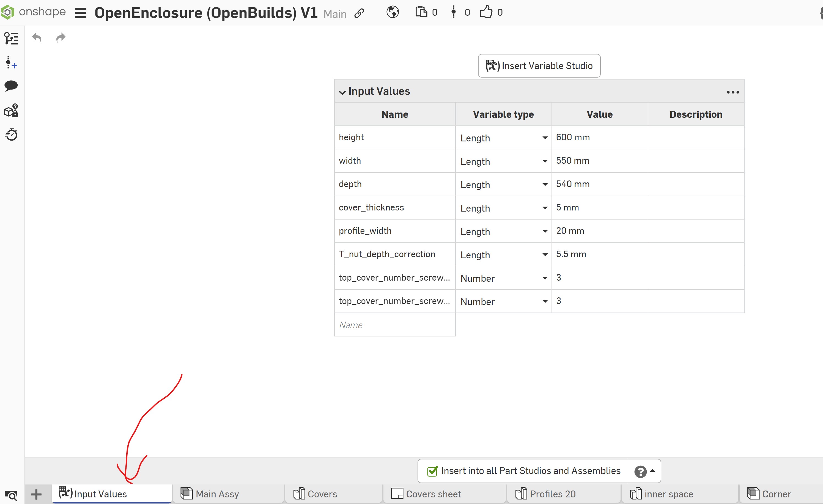Select the T_nut_depth_correction name cell
823x504 pixels.
tap(395, 254)
